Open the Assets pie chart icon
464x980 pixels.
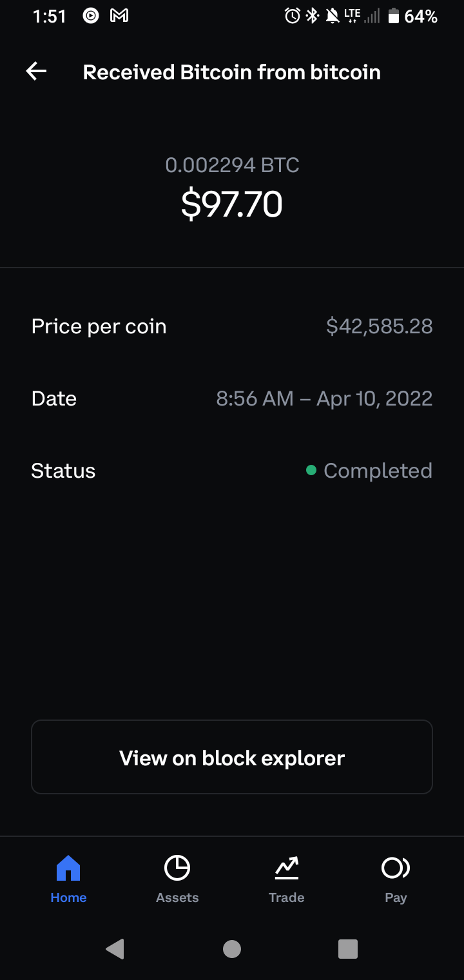pos(177,868)
